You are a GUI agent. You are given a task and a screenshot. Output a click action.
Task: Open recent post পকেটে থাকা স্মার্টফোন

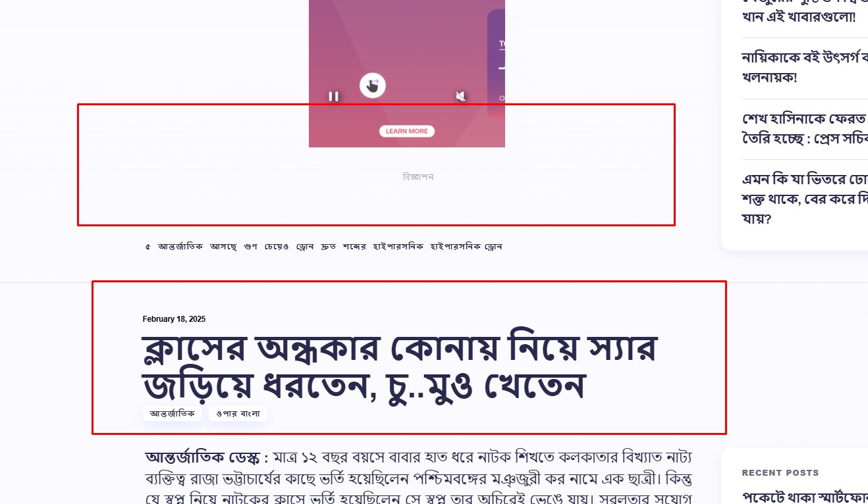[x=805, y=496]
